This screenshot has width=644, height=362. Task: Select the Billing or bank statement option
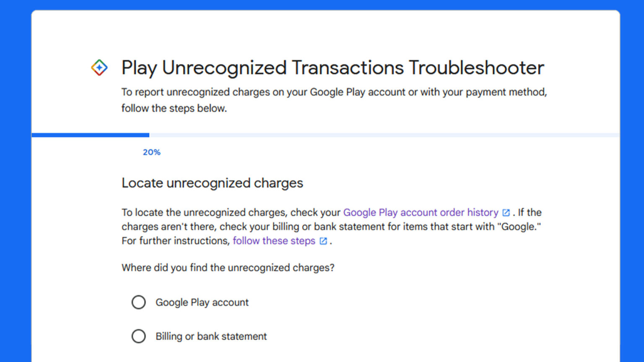point(139,336)
